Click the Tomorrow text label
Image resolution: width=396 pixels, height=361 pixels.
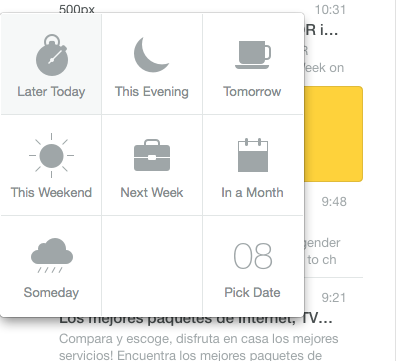[252, 92]
